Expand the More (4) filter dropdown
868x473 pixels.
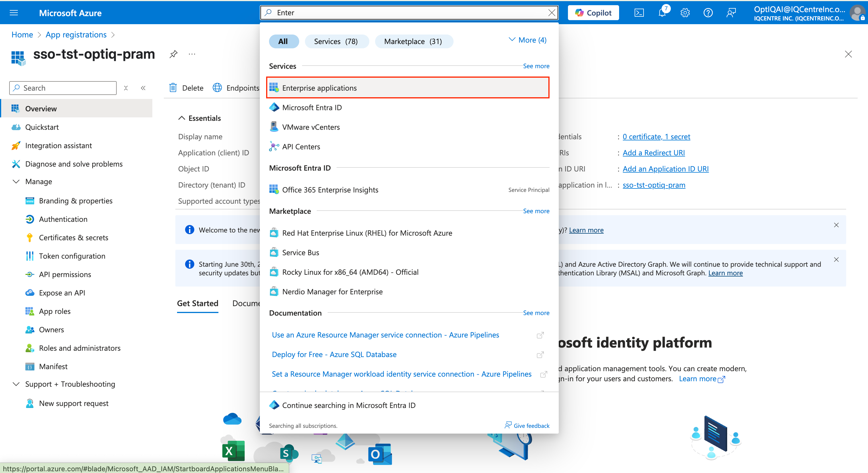(x=527, y=40)
